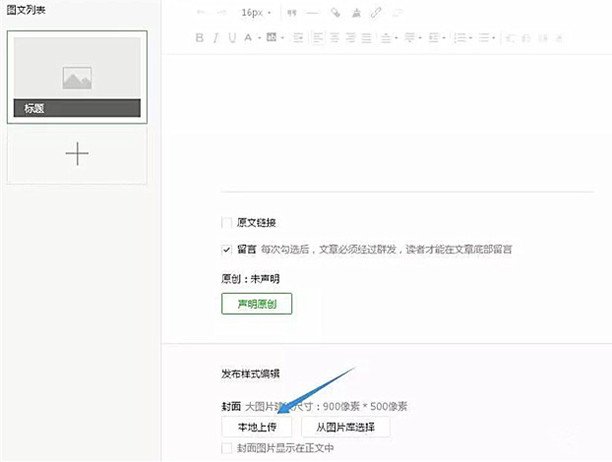Viewport: 612px width, 462px height.
Task: Insert a hyperlink with the chain icon
Action: pyautogui.click(x=376, y=13)
